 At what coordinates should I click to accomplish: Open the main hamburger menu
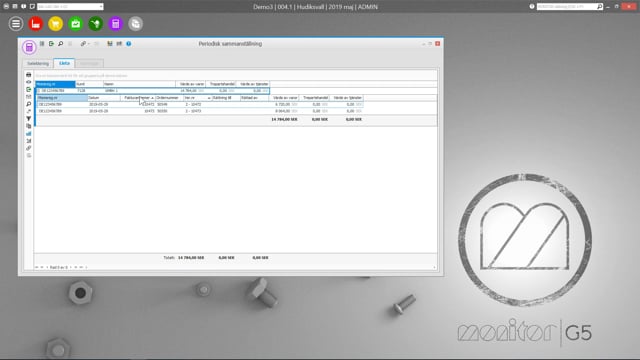click(16, 24)
